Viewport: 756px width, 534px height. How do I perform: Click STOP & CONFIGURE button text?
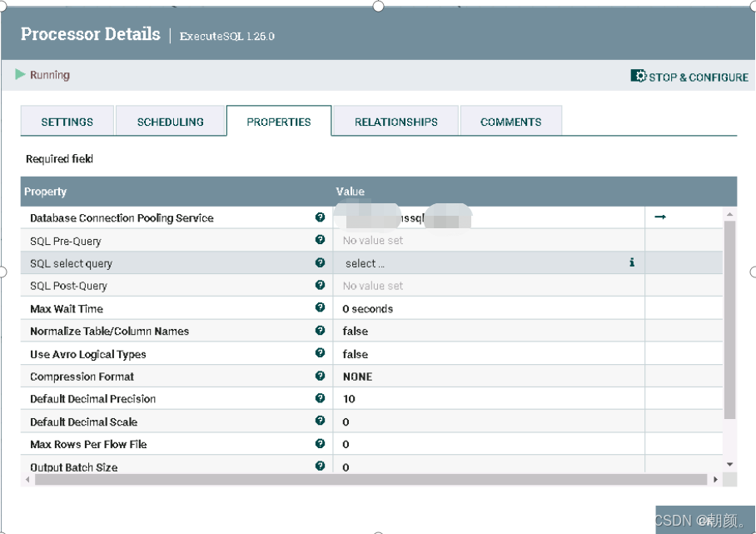[699, 77]
